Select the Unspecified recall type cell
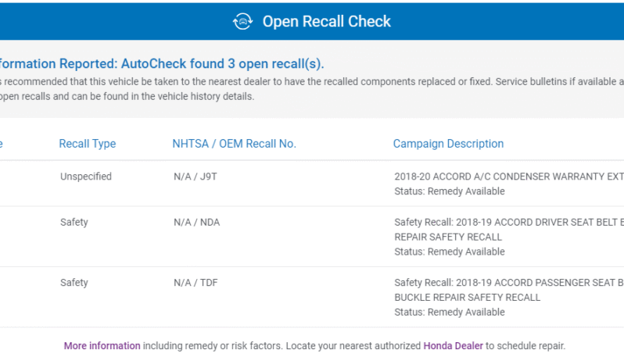 tap(86, 177)
